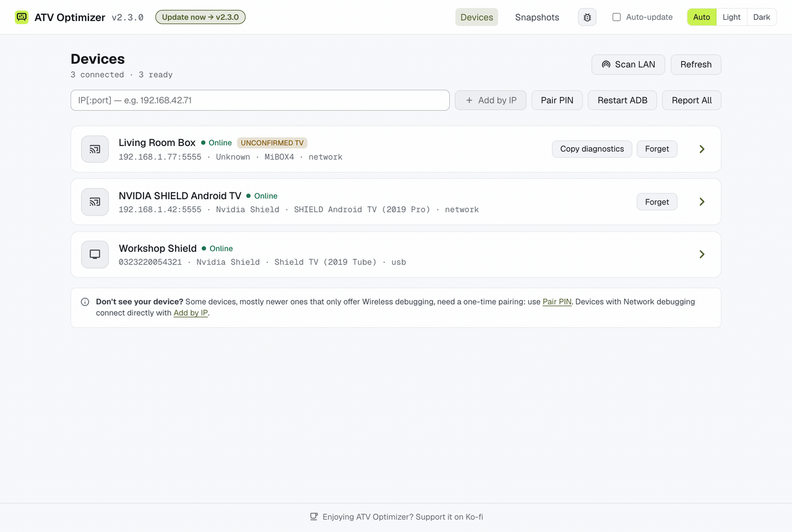Click the 0323220054321 serial number text
Screen dimensions: 792x532
tap(150, 262)
